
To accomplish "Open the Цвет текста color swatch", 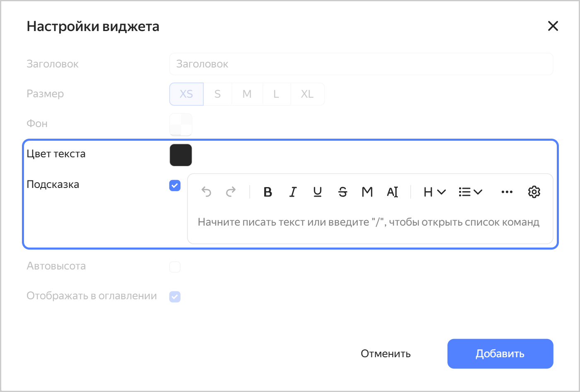I will click(x=180, y=155).
